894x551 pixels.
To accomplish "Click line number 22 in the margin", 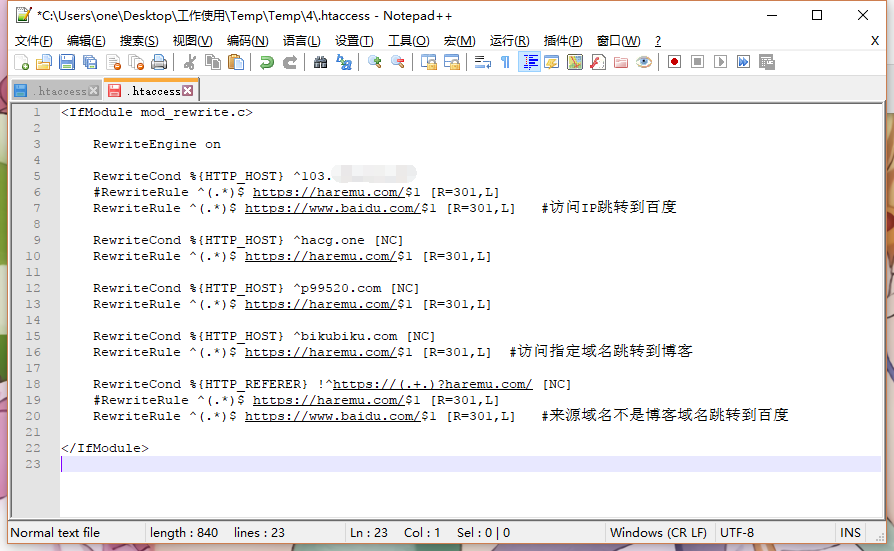I will [x=36, y=448].
